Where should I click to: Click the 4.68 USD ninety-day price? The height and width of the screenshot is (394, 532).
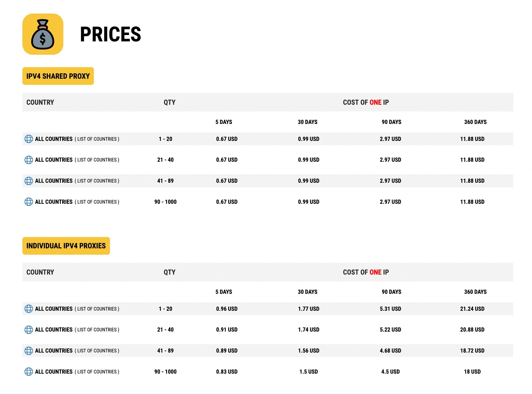point(390,351)
